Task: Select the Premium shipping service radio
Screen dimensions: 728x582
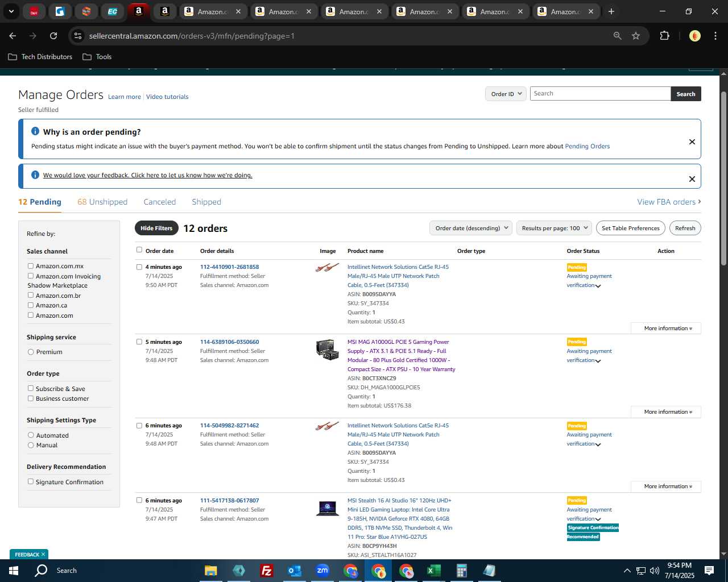Action: pyautogui.click(x=31, y=352)
